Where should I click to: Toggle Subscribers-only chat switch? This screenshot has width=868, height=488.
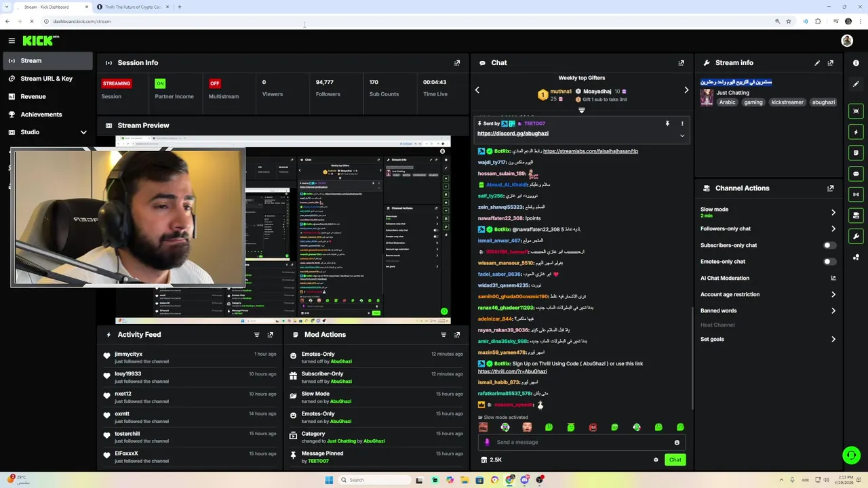pyautogui.click(x=829, y=245)
